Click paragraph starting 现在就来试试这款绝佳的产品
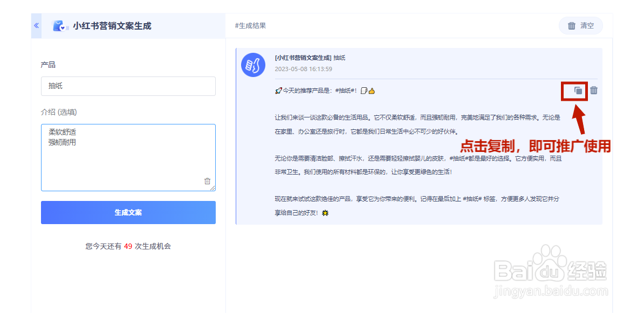The height and width of the screenshot is (313, 644). click(417, 206)
